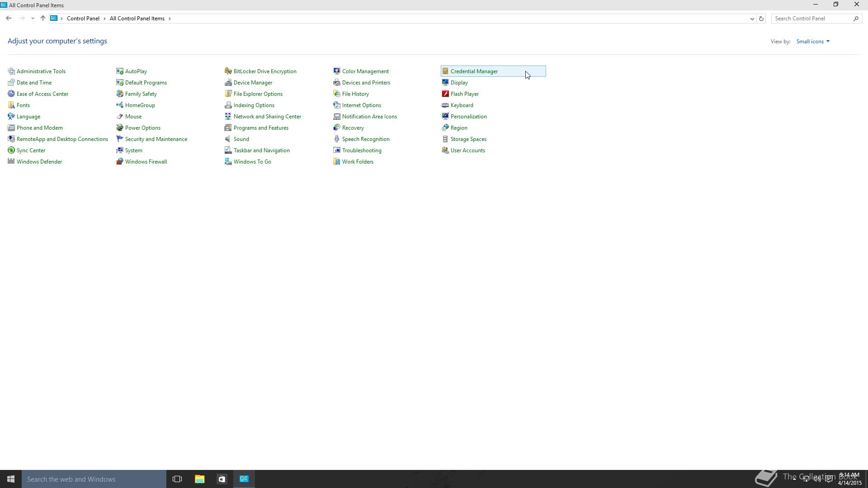Click the Windows Firewall icon
This screenshot has height=488, width=868.
120,162
